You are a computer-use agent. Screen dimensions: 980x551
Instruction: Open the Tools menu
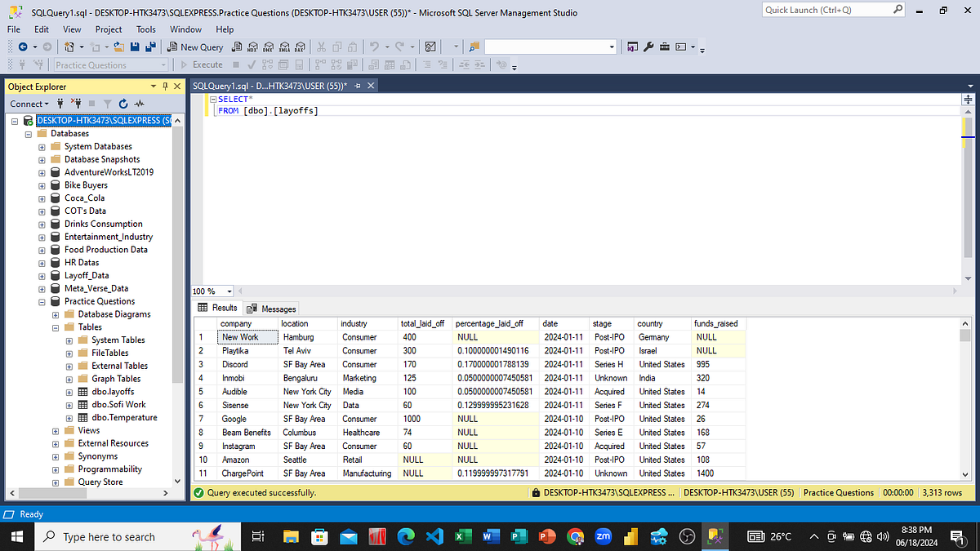[145, 29]
